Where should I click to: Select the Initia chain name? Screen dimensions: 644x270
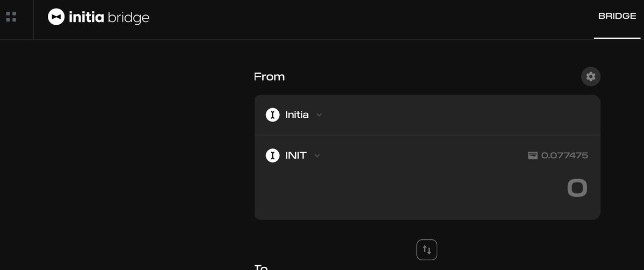[x=297, y=115]
